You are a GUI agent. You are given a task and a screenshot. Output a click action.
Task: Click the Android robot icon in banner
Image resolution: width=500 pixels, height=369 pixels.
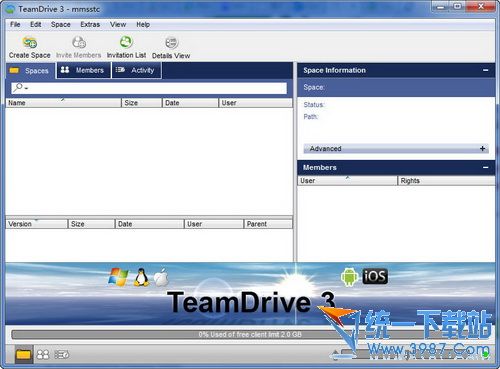[349, 277]
